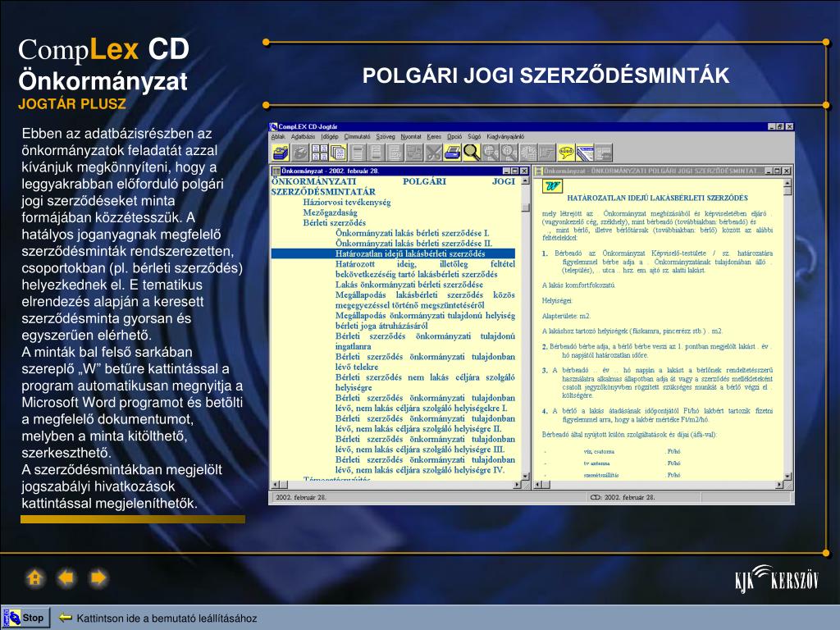This screenshot has height=630, width=840.
Task: Click the publications brochure toolbar icon
Action: pos(585,153)
